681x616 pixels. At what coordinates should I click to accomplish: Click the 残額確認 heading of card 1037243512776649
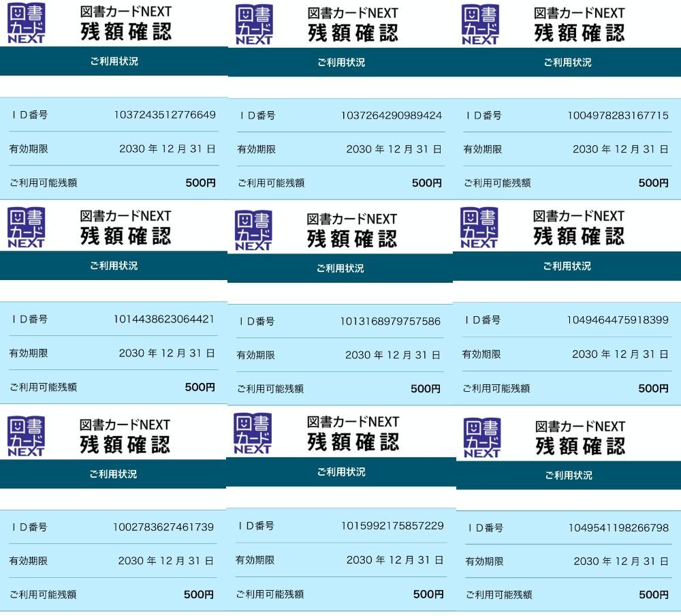126,32
